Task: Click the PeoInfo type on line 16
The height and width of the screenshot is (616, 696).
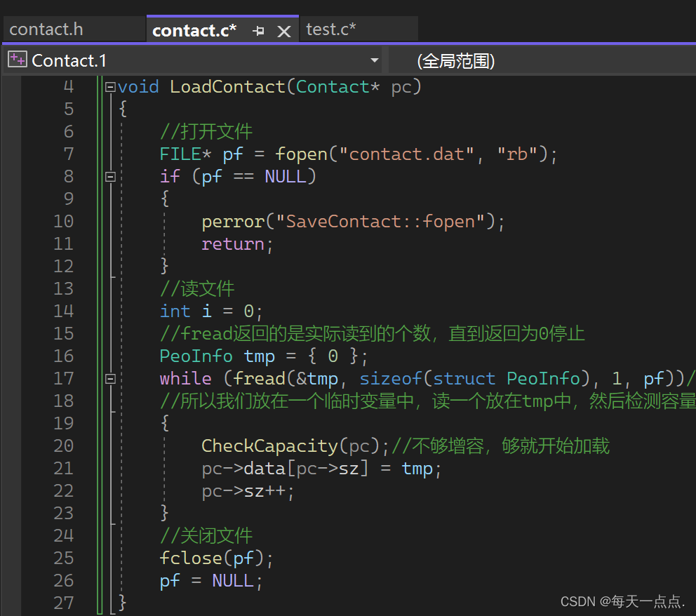Action: click(x=196, y=356)
